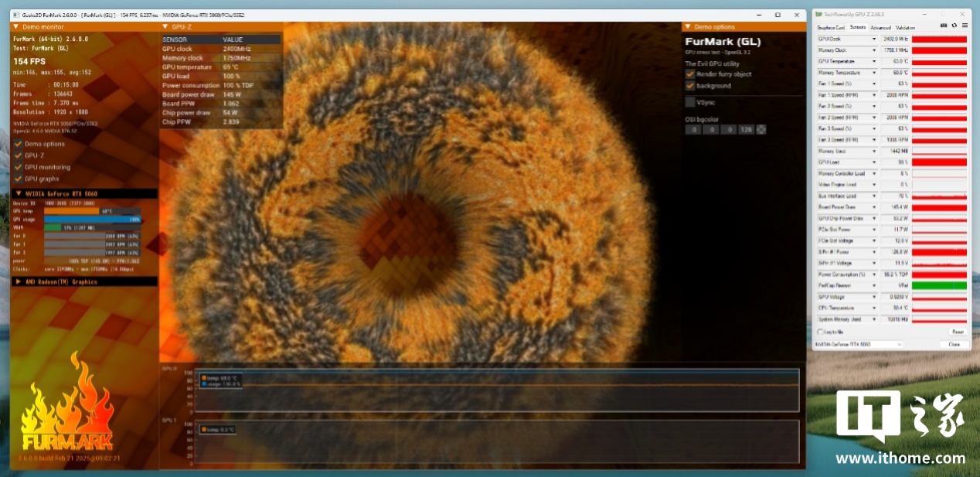This screenshot has width=980, height=477.
Task: Open the PerfCap Reason sensor dropdown
Action: coord(874,285)
